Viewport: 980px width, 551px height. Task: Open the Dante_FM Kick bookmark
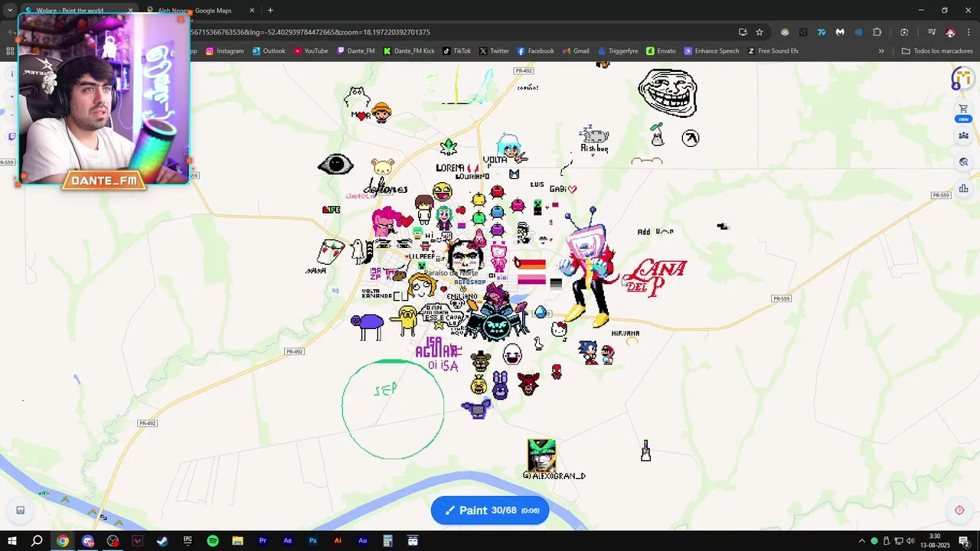pyautogui.click(x=409, y=51)
